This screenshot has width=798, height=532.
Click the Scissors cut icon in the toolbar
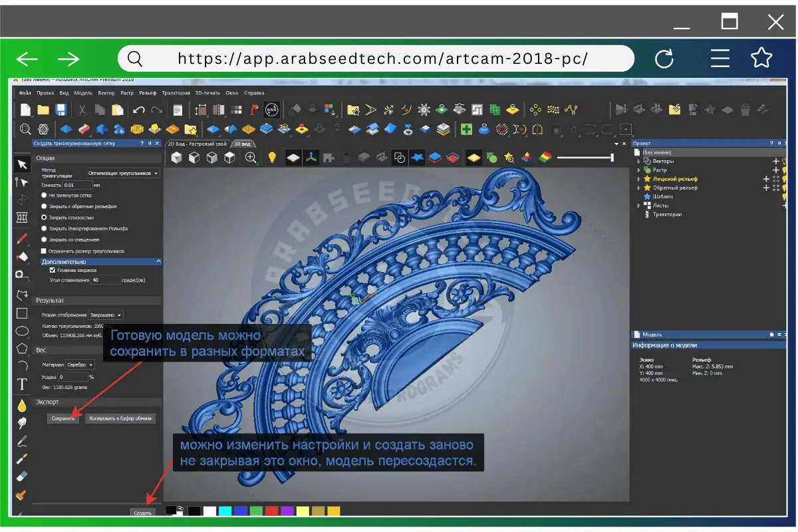[x=81, y=109]
